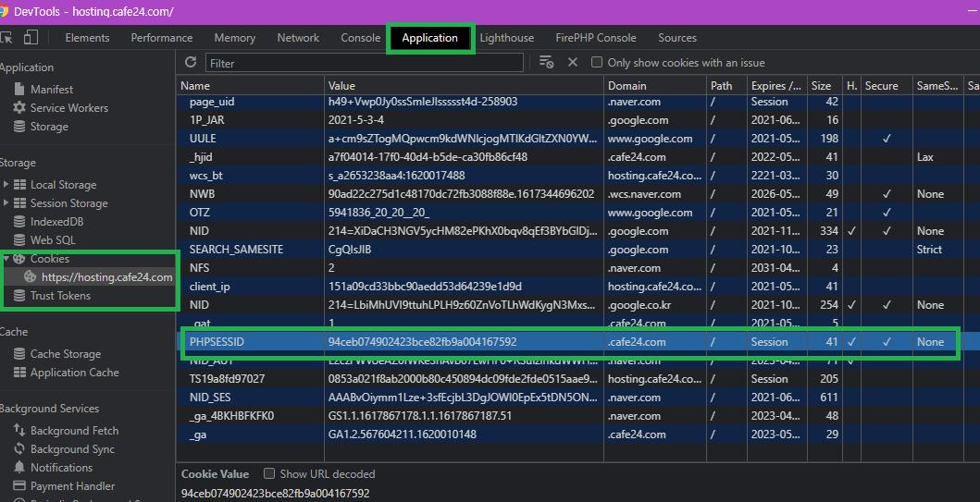Switch to the Network tab
This screenshot has height=502, width=980.
pos(298,38)
